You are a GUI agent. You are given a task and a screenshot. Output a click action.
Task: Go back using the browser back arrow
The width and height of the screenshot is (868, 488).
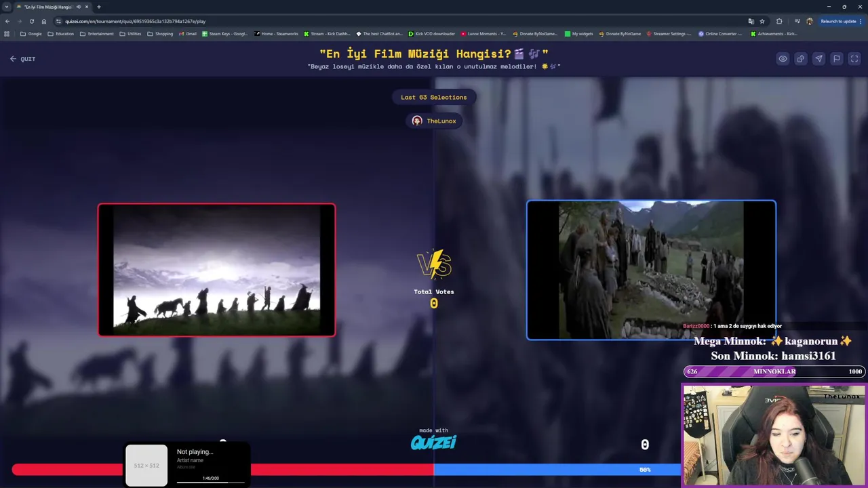coord(7,21)
